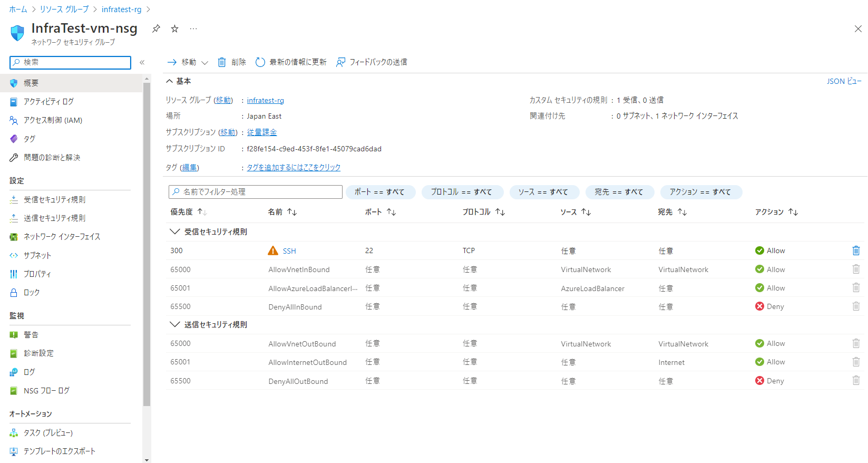Screen dimensions: 868x463
Task: Click the ネットワーク インターフェイス sidebar icon
Action: pyautogui.click(x=14, y=237)
